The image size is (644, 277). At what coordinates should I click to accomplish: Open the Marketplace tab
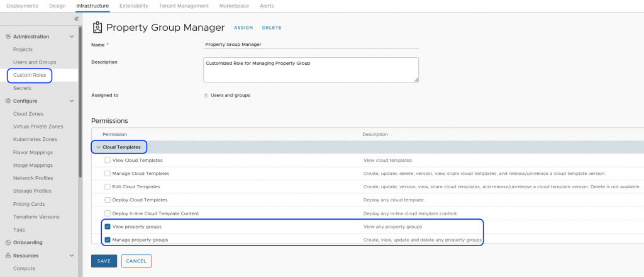(x=233, y=6)
